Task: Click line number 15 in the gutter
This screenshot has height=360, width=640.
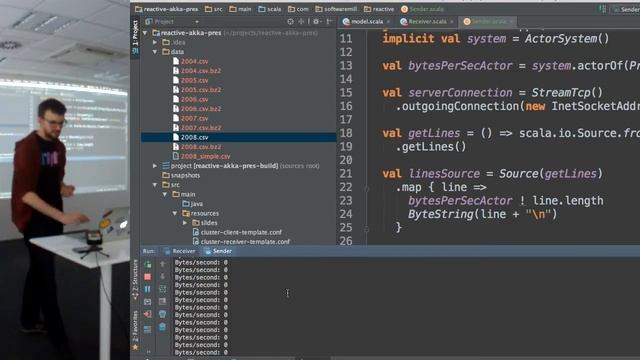Action: [346, 93]
